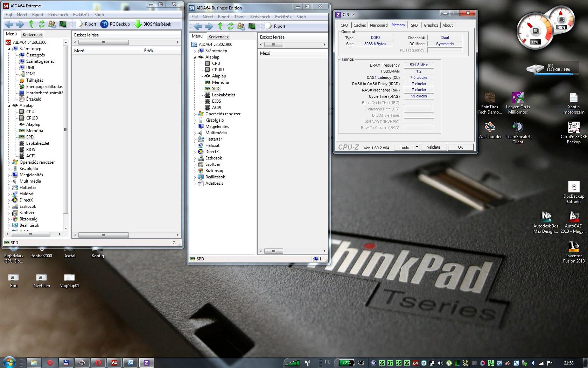Open SpinTires Tech Demo desktop icon
Screen dimensions: 588x368
pyautogui.click(x=490, y=103)
